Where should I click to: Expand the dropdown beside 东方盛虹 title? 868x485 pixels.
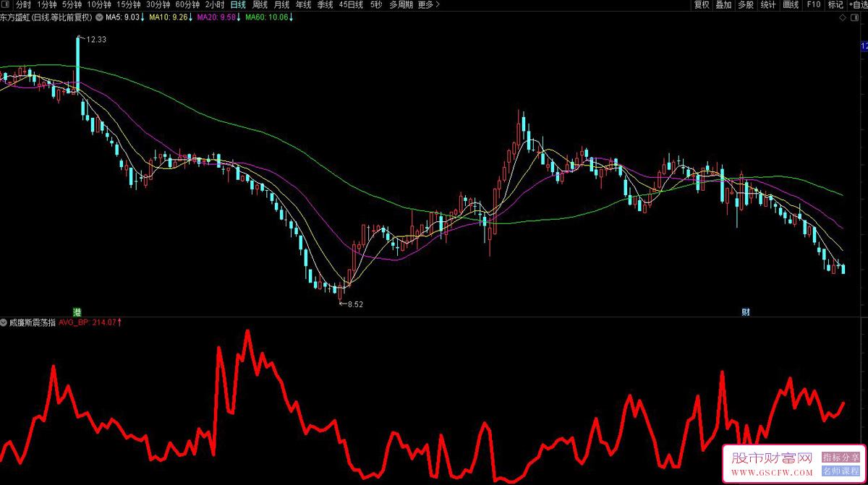(x=99, y=17)
